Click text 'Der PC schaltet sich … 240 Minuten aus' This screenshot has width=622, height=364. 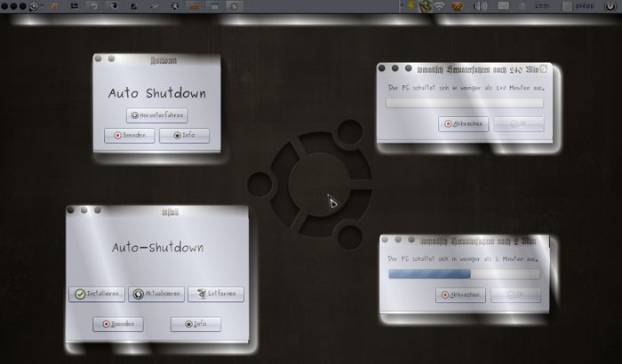(466, 88)
